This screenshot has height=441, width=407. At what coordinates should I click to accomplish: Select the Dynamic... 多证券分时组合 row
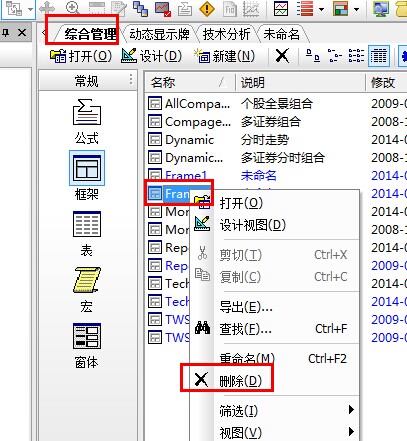click(x=277, y=158)
